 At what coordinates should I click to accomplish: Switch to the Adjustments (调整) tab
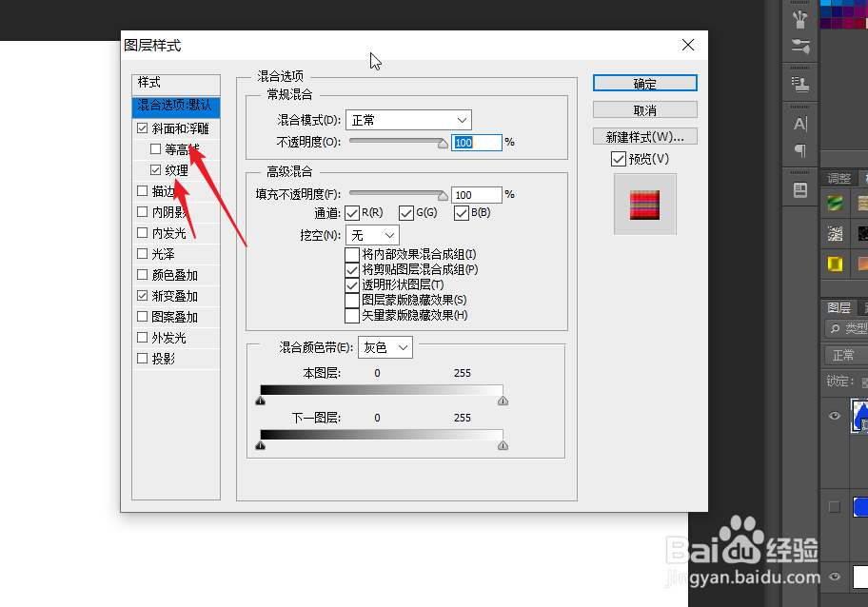click(838, 178)
